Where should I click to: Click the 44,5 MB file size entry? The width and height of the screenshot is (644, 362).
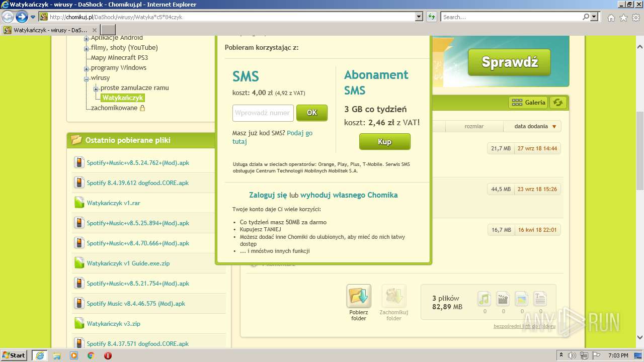point(501,190)
